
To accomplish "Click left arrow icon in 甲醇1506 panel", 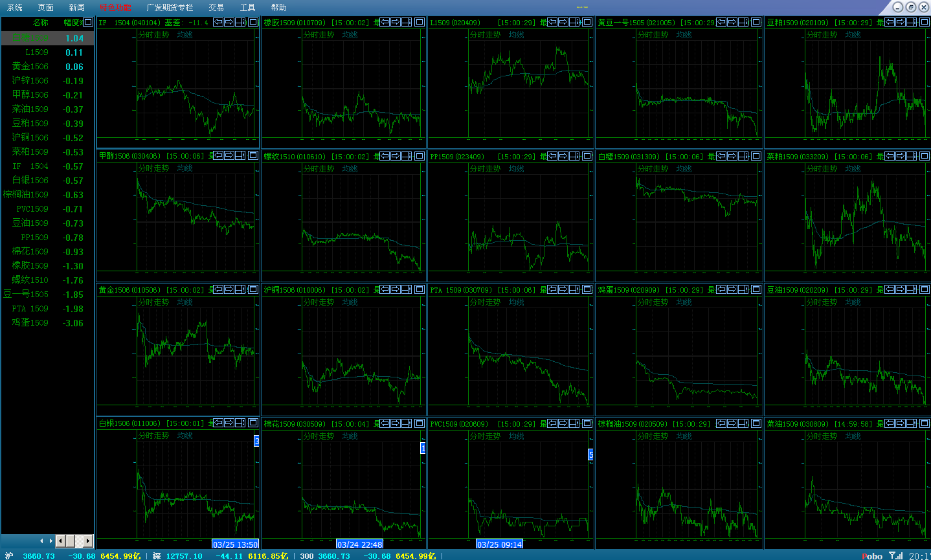I will [218, 155].
